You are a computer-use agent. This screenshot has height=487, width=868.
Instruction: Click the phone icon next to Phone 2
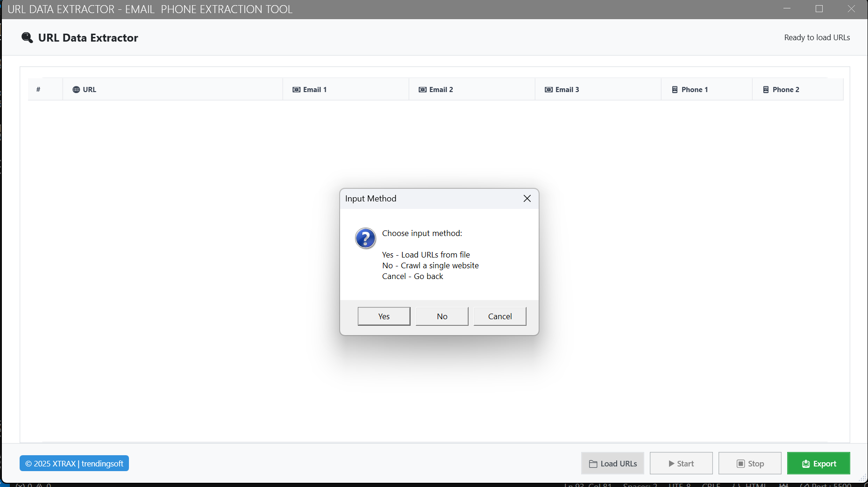(766, 90)
